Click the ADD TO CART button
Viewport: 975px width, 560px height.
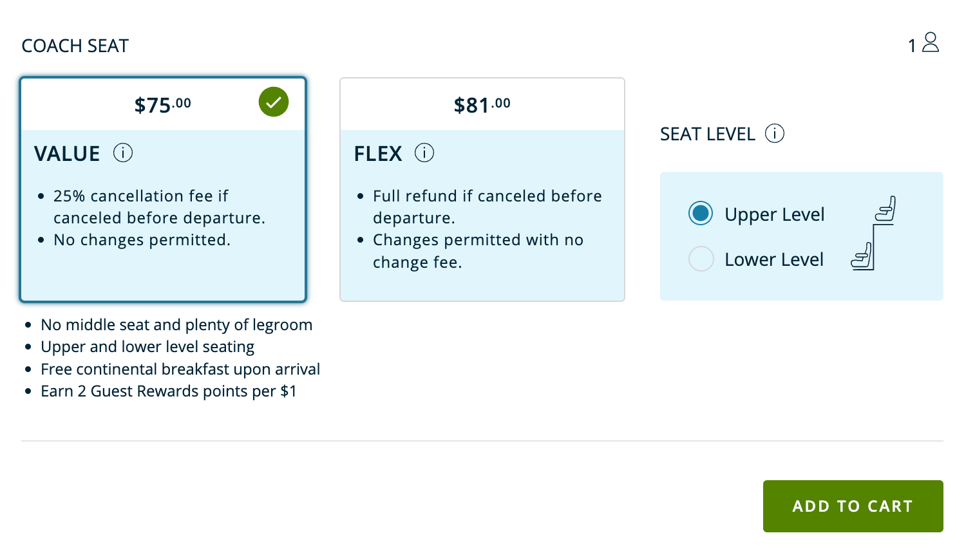tap(853, 507)
